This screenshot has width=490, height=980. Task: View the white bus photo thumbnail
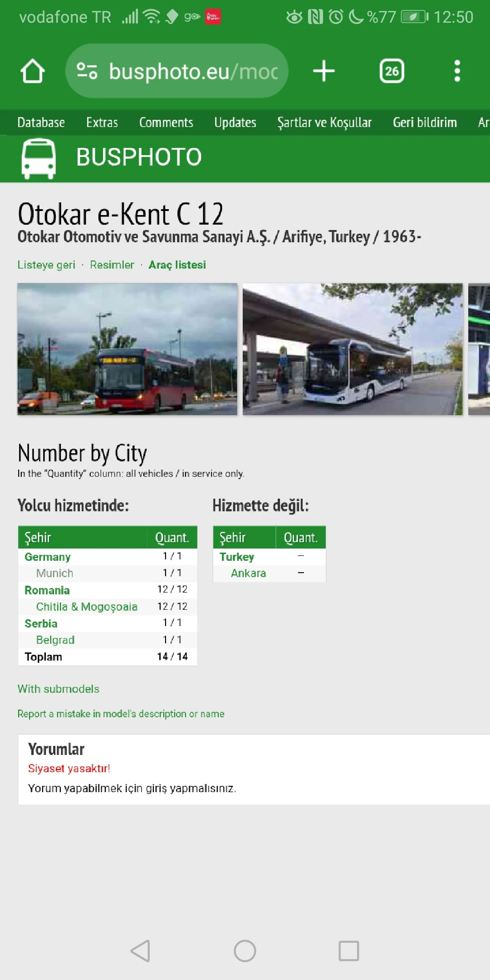353,349
